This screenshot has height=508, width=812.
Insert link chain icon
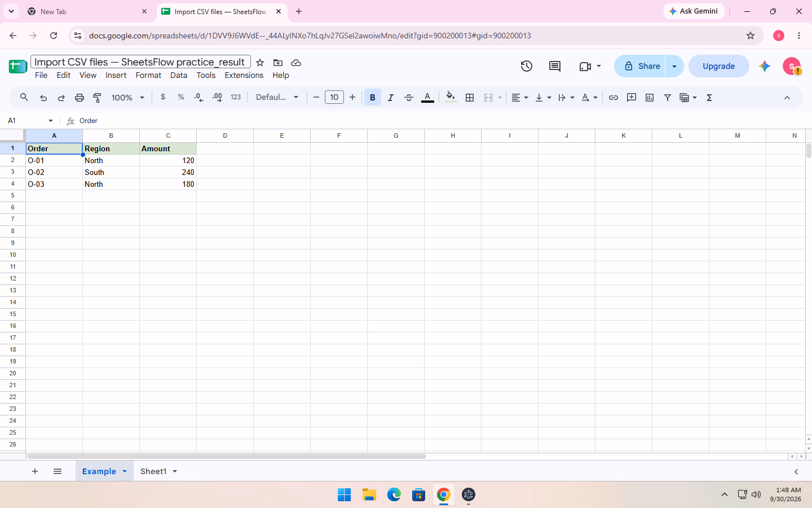(x=614, y=98)
